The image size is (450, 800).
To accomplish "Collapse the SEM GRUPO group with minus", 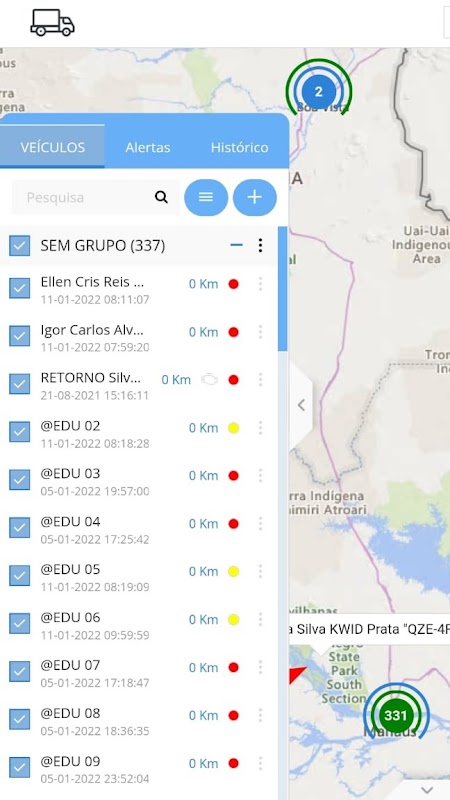I will pyautogui.click(x=236, y=245).
